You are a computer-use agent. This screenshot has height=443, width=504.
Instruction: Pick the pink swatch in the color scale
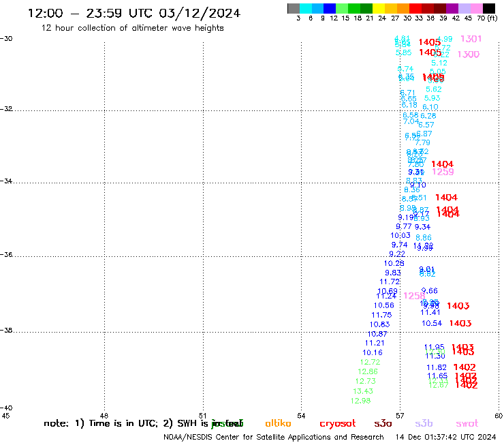477,8
